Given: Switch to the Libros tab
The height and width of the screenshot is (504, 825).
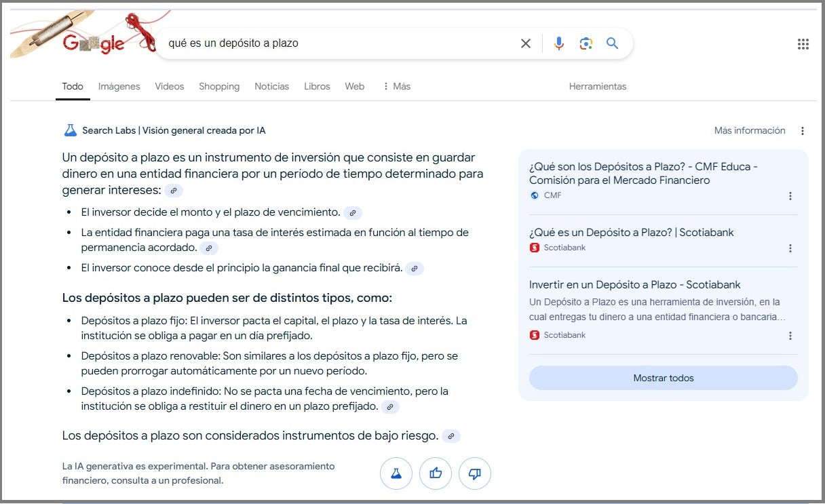Looking at the screenshot, I should click(x=317, y=86).
